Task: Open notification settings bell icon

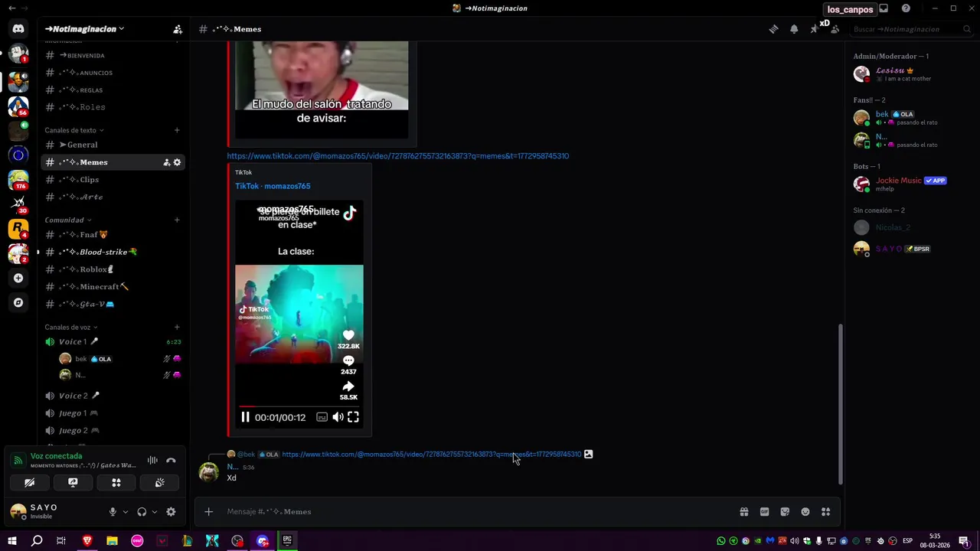Action: [794, 29]
